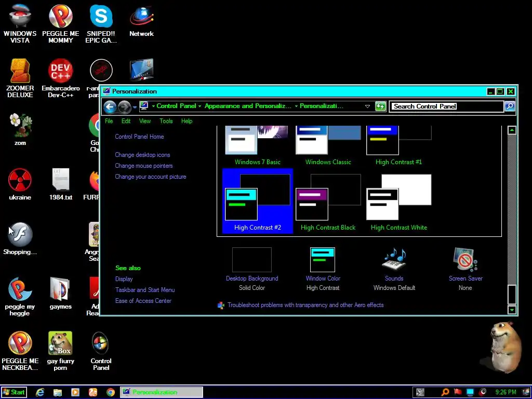This screenshot has width=532, height=399.
Task: Select the ukraine radiation icon
Action: (x=20, y=184)
